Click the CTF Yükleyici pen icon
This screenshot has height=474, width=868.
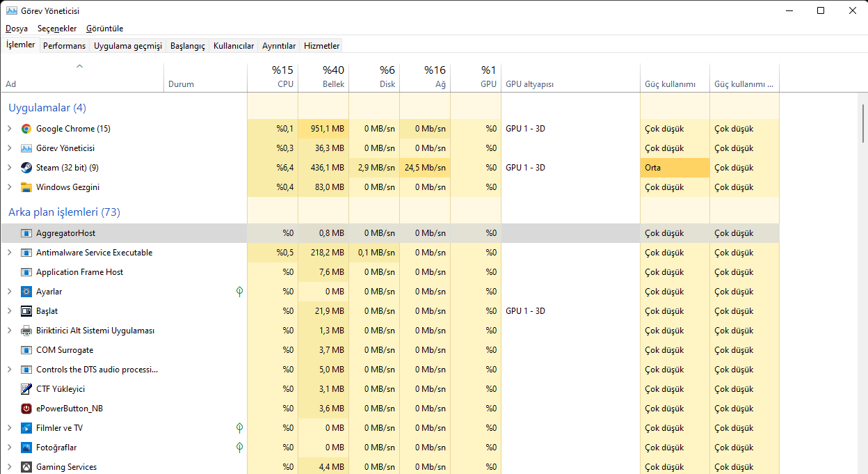(26, 389)
